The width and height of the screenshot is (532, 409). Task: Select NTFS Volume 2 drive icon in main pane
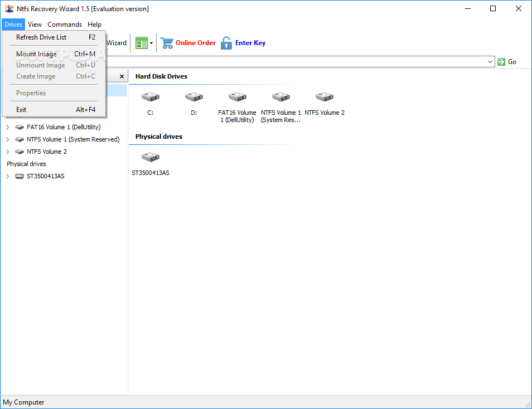click(x=325, y=97)
